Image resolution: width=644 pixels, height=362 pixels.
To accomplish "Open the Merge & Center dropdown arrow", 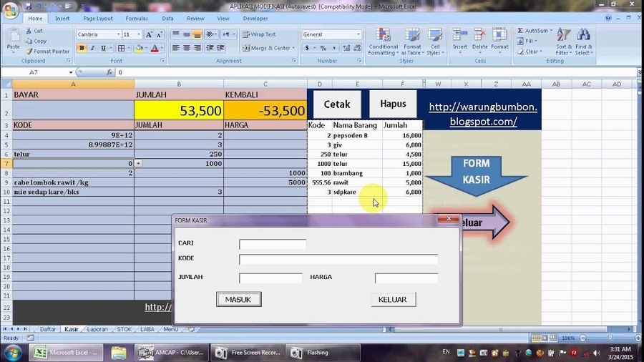I will pyautogui.click(x=294, y=48).
